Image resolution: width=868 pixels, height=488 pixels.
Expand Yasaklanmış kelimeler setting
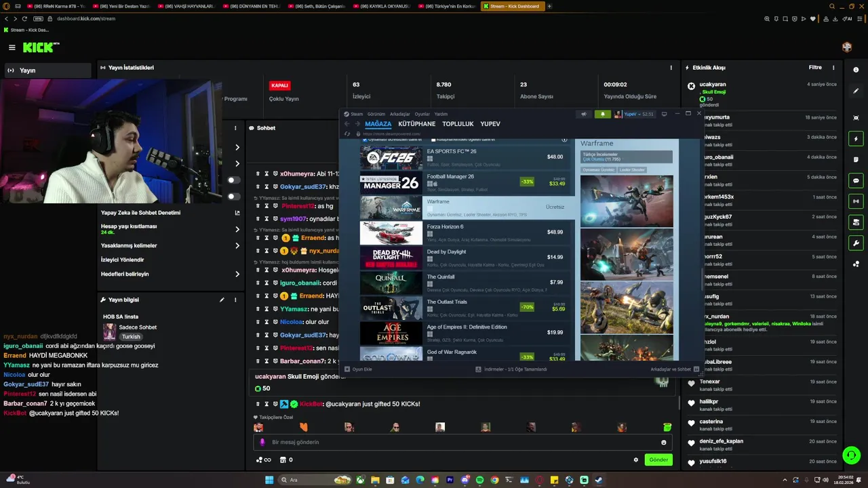(237, 245)
